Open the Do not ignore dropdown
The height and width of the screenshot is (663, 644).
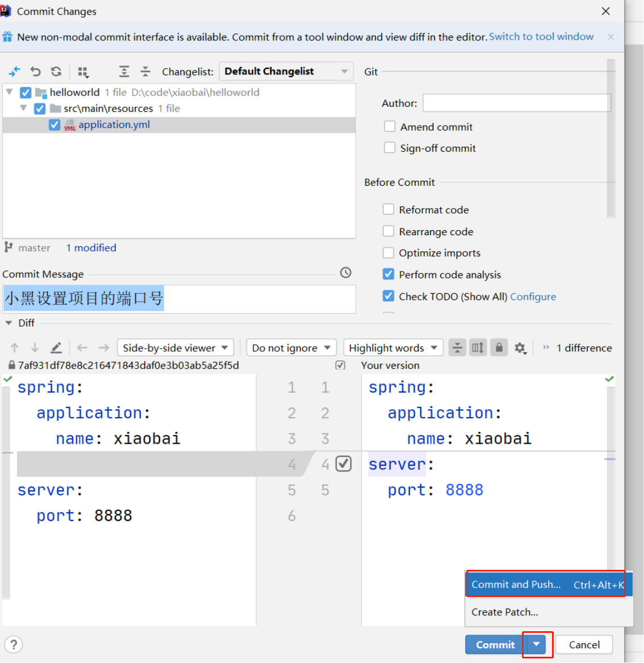(x=291, y=348)
